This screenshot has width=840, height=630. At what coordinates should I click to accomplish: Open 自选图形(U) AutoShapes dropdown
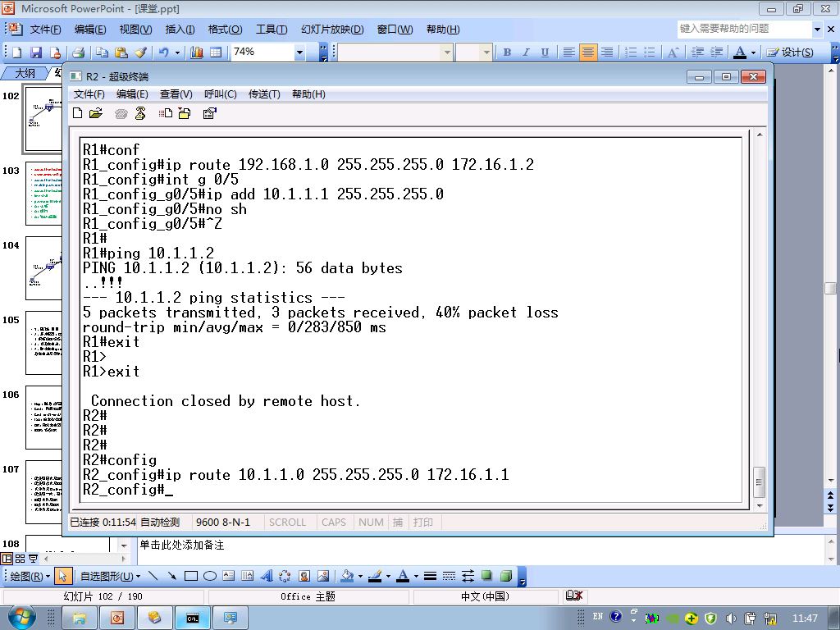[111, 576]
